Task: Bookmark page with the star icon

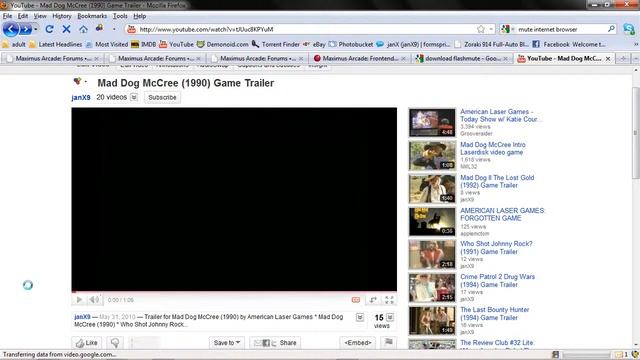Action: pos(481,29)
